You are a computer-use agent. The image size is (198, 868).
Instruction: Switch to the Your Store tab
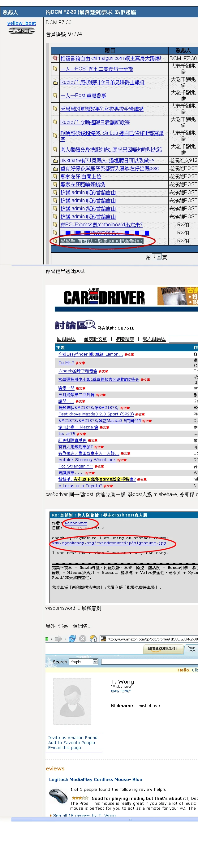(x=191, y=649)
